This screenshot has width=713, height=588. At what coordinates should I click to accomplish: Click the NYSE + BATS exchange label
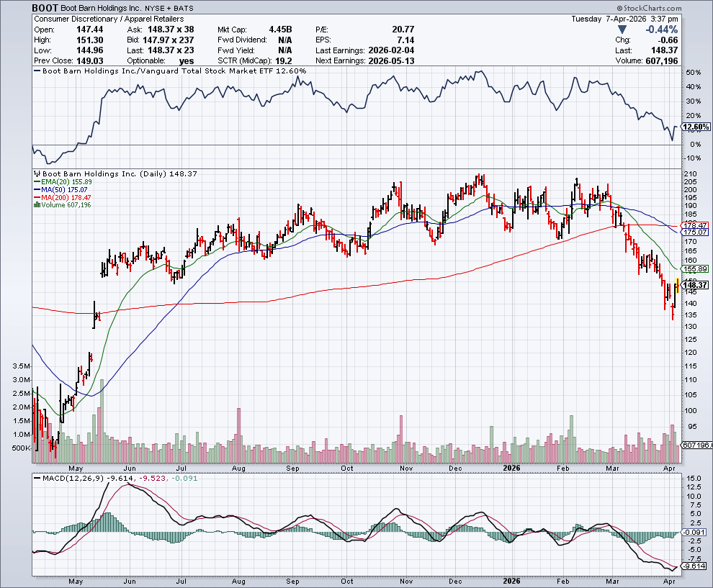click(169, 9)
